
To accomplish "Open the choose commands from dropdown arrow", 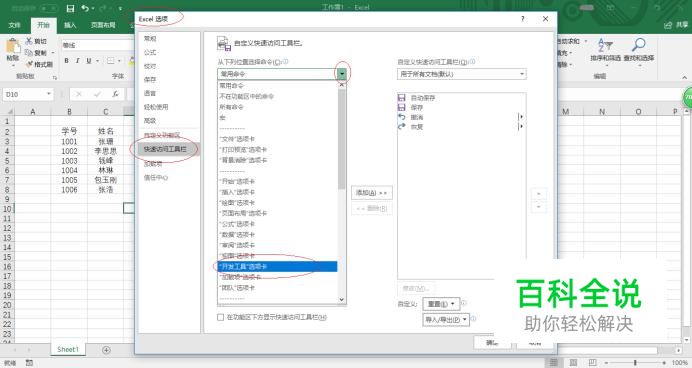I will [x=342, y=74].
